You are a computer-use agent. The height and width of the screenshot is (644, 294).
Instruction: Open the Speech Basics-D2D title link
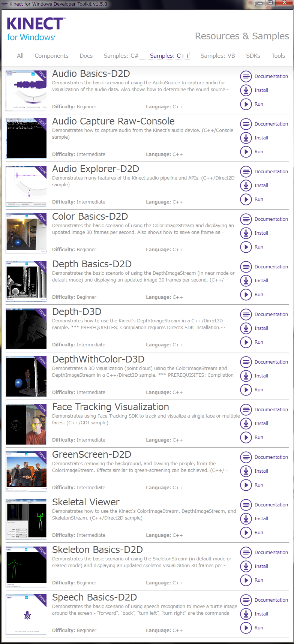click(x=94, y=597)
